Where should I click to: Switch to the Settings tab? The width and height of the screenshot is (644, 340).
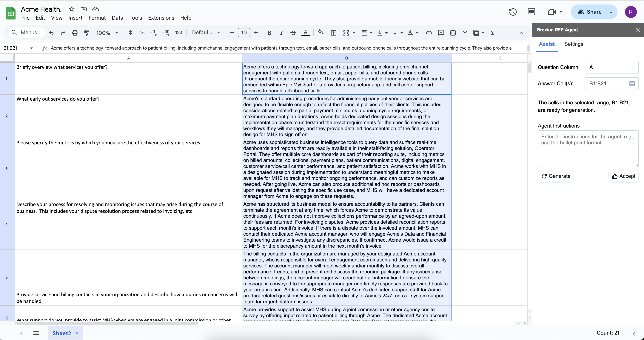point(574,44)
